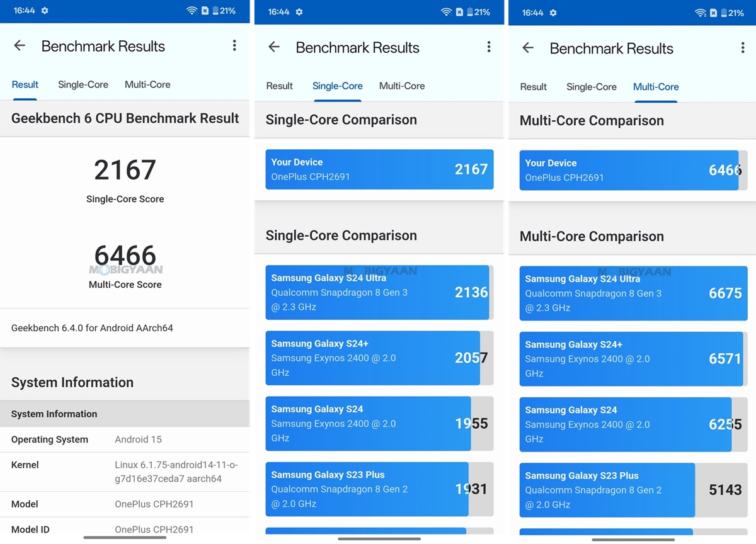Tap no-SIM icon in middle status bar
The width and height of the screenshot is (756, 544).
[x=459, y=12]
